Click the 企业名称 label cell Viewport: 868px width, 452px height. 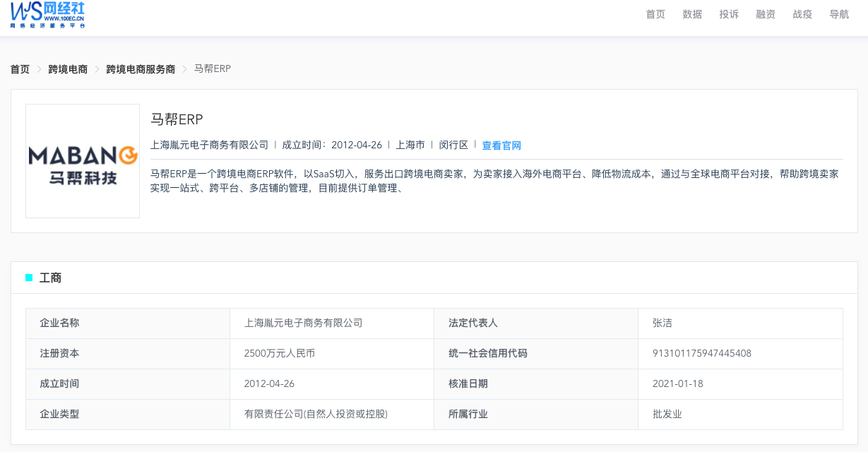coord(128,323)
